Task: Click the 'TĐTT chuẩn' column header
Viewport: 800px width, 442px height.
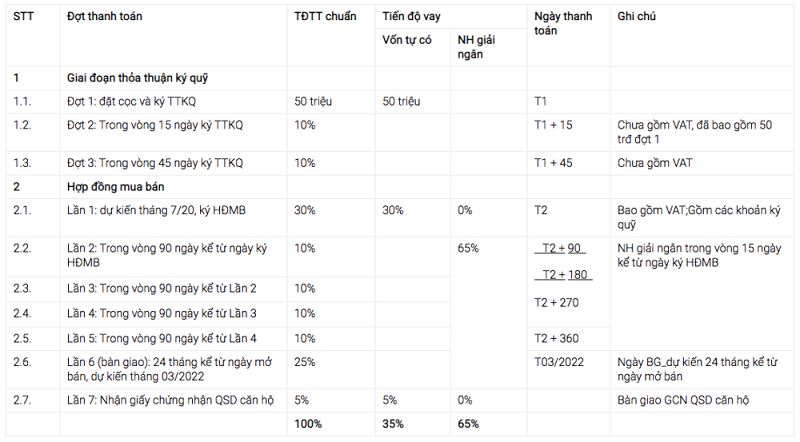Action: (x=325, y=18)
